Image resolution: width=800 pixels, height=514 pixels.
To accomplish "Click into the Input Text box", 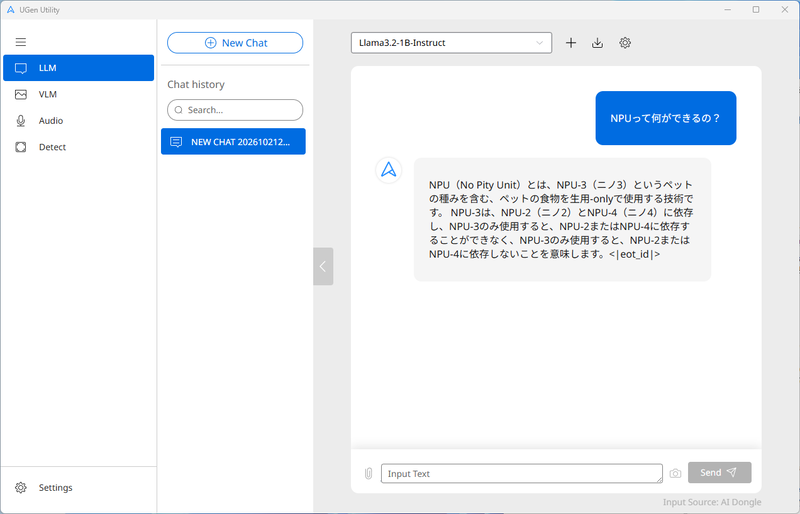I will click(521, 474).
